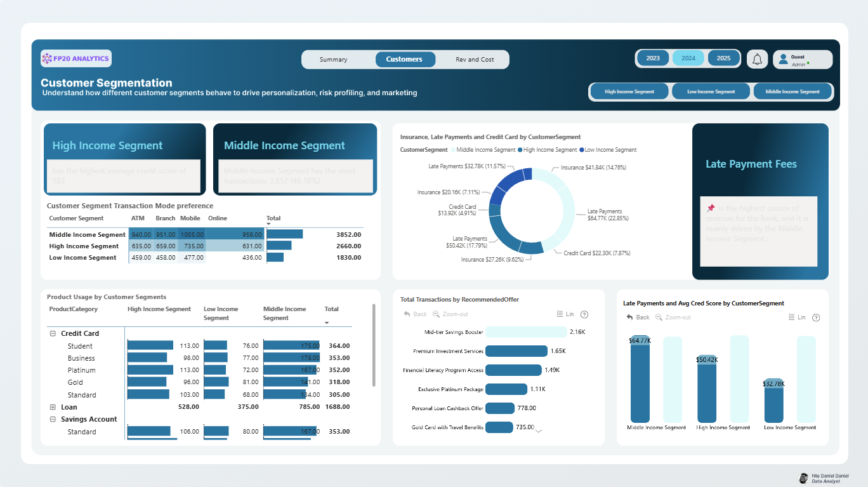Click the Low Income Segment button

711,91
